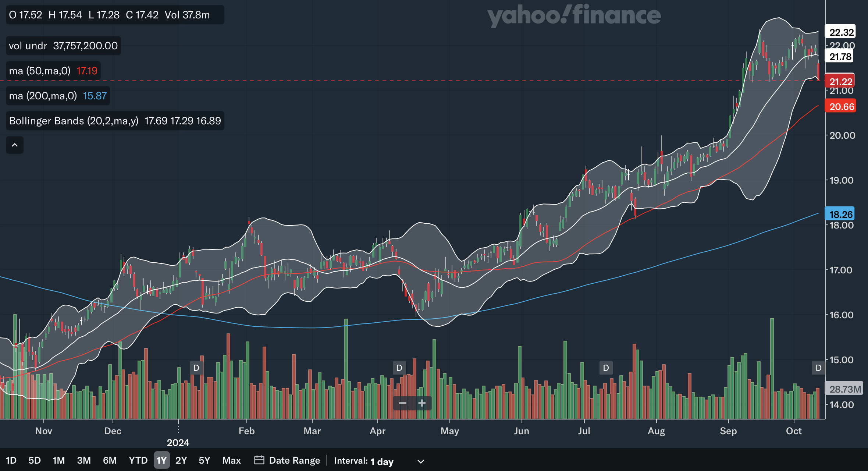868x471 pixels.
Task: Click the dividend D marker near April
Action: 399,368
